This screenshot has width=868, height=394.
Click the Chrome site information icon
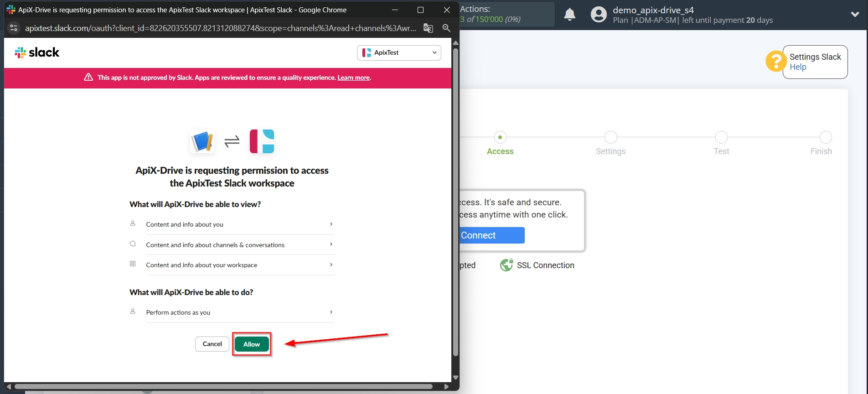pos(14,28)
